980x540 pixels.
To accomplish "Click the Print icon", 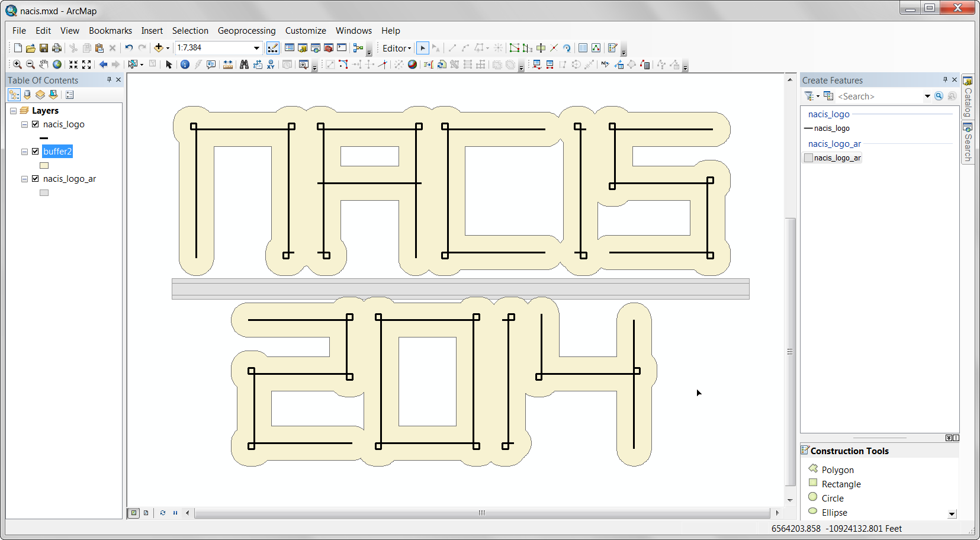I will click(56, 48).
